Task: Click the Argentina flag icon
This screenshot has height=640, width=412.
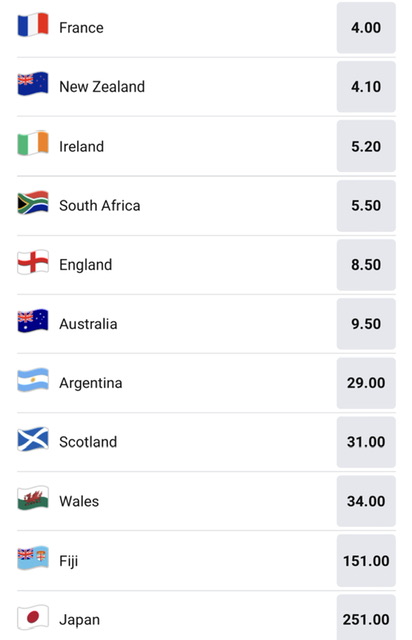Action: click(x=33, y=380)
